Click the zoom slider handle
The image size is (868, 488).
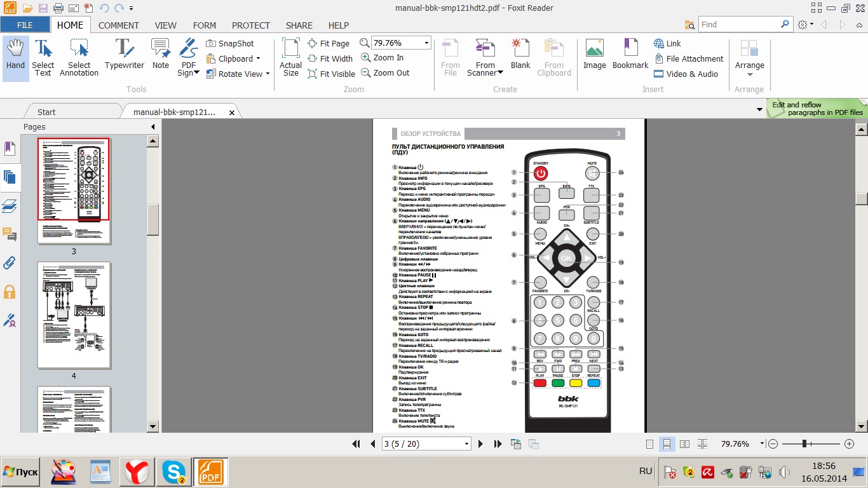(804, 444)
